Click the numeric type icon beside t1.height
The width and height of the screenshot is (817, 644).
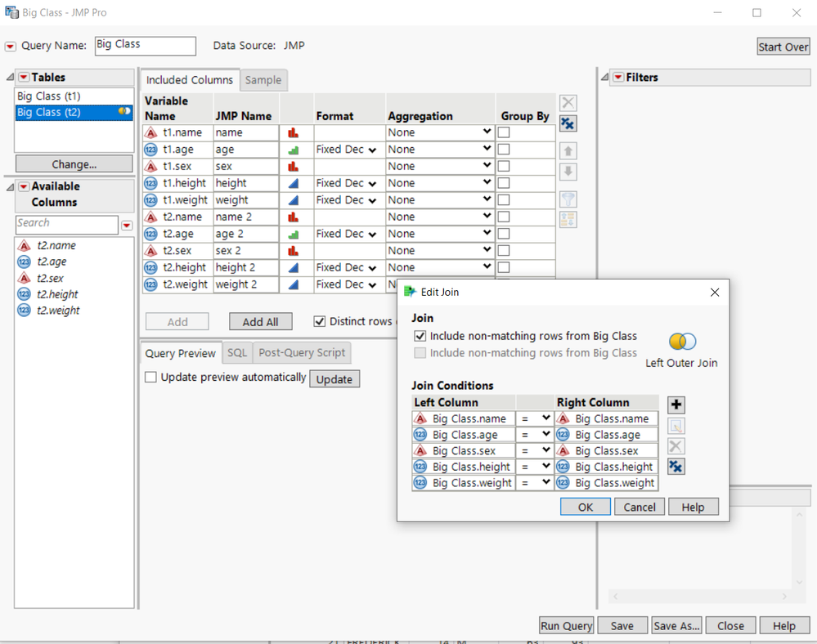pyautogui.click(x=150, y=183)
